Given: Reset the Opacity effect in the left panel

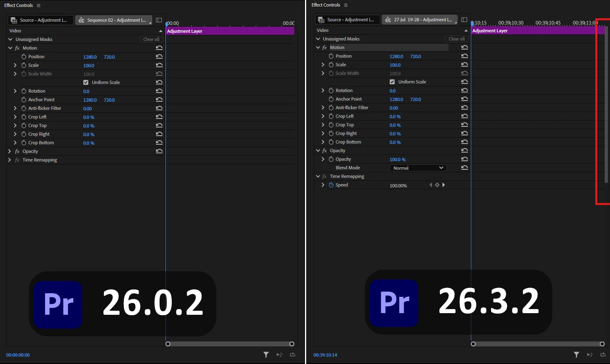Looking at the screenshot, I should (x=159, y=151).
